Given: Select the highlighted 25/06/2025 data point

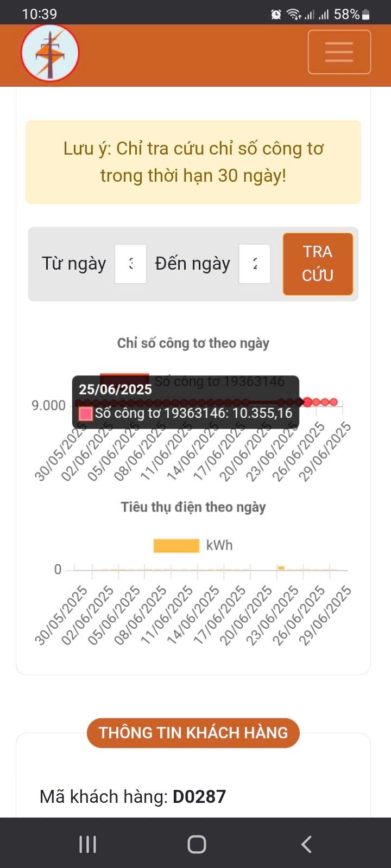Looking at the screenshot, I should coord(308,402).
